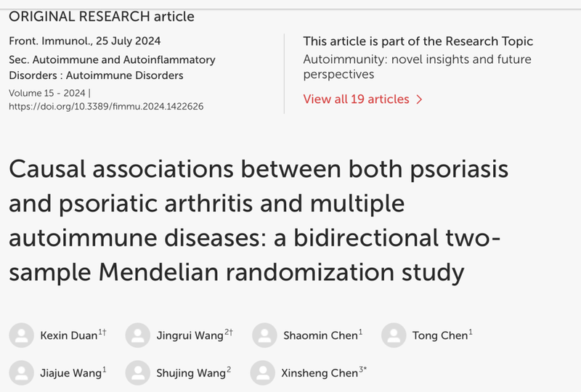The height and width of the screenshot is (392, 581).
Task: Open the Autoimmunity research topic link
Action: click(x=417, y=67)
